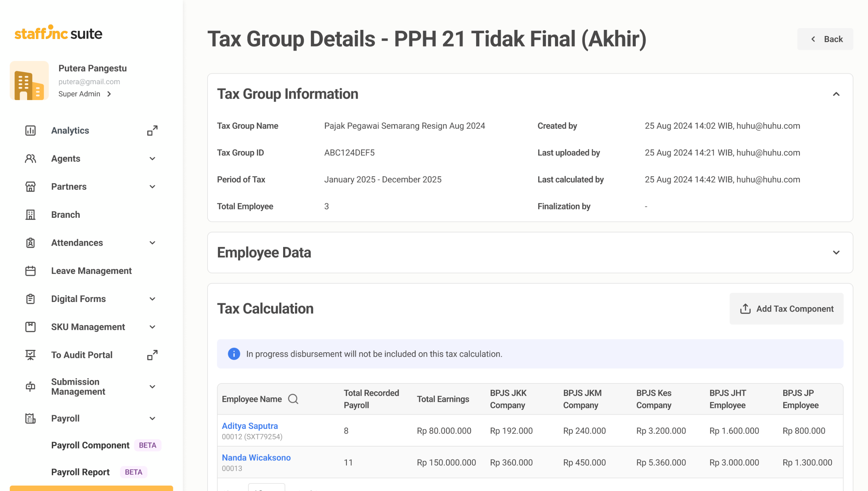Image resolution: width=868 pixels, height=491 pixels.
Task: Click the Analytics chart icon
Action: tap(31, 131)
